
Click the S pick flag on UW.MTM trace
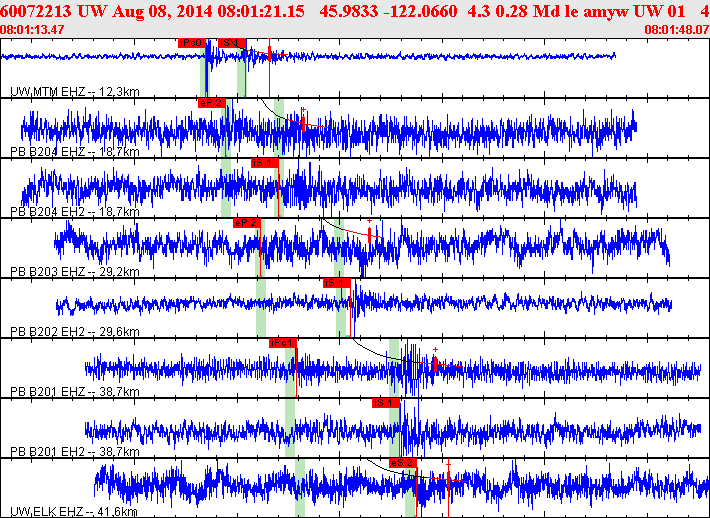point(231,43)
